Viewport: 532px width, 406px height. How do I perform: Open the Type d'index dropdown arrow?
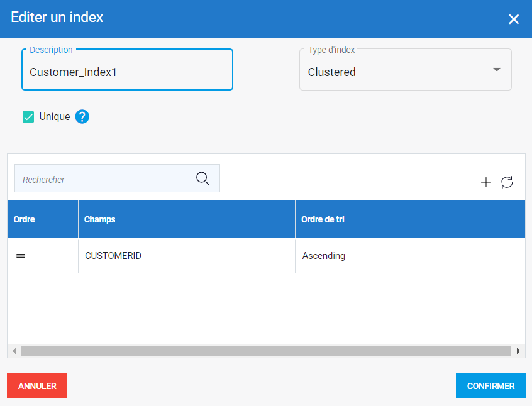coord(496,70)
